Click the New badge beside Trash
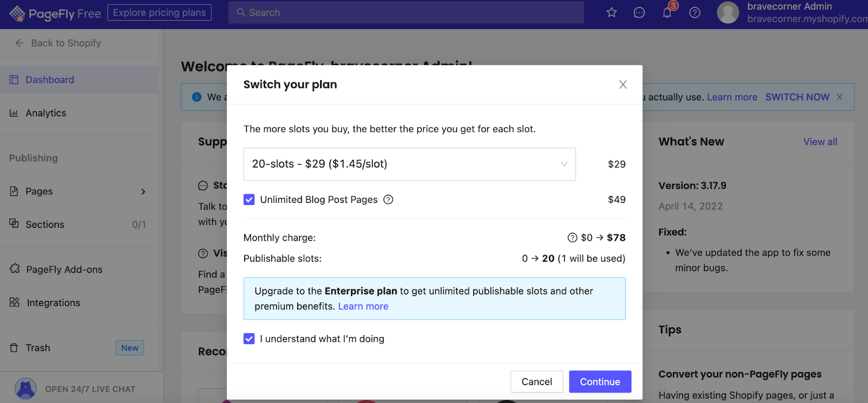Image resolution: width=868 pixels, height=403 pixels. click(130, 348)
